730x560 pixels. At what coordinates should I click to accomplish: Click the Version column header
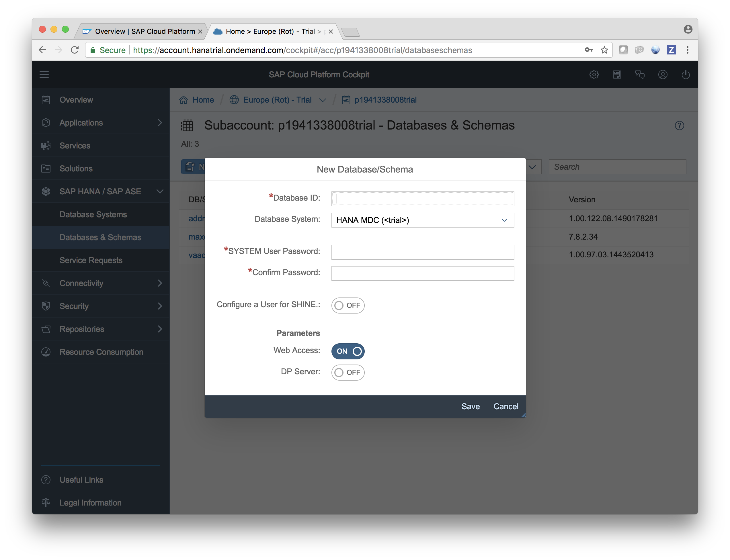click(582, 199)
